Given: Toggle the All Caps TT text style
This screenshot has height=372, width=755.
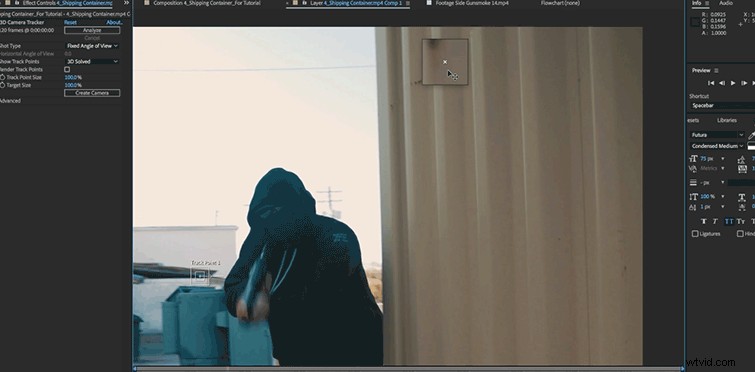Looking at the screenshot, I should (x=729, y=221).
